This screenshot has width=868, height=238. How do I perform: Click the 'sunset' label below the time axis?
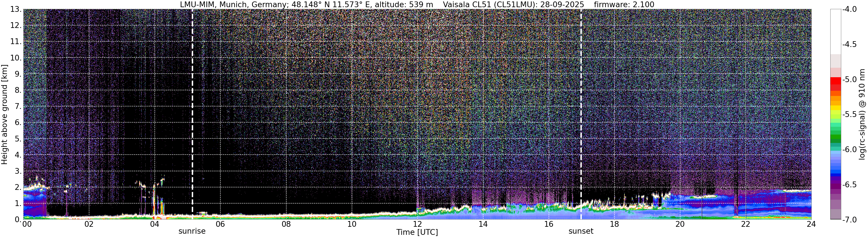click(581, 231)
